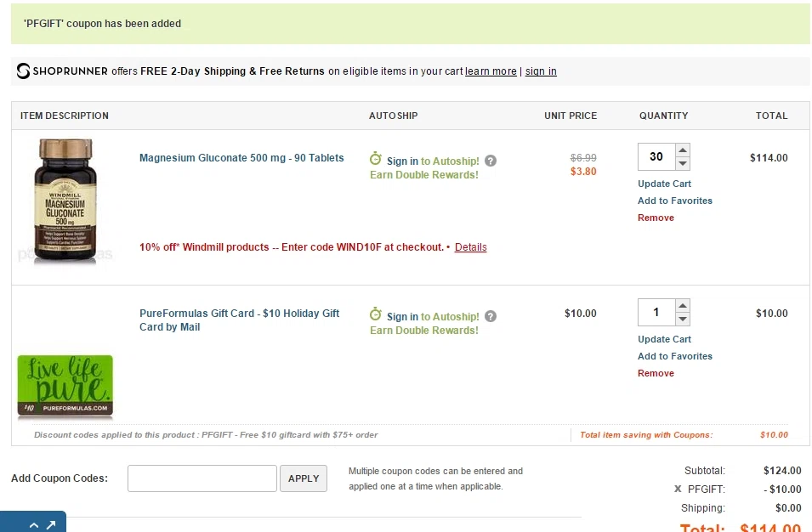Click the Autoship clock icon for Gift Card
Image resolution: width=812 pixels, height=532 pixels.
pos(376,314)
